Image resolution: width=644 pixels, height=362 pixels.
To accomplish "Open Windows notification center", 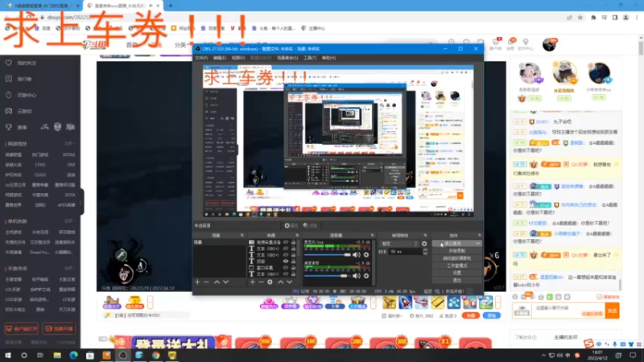I will pos(633,355).
